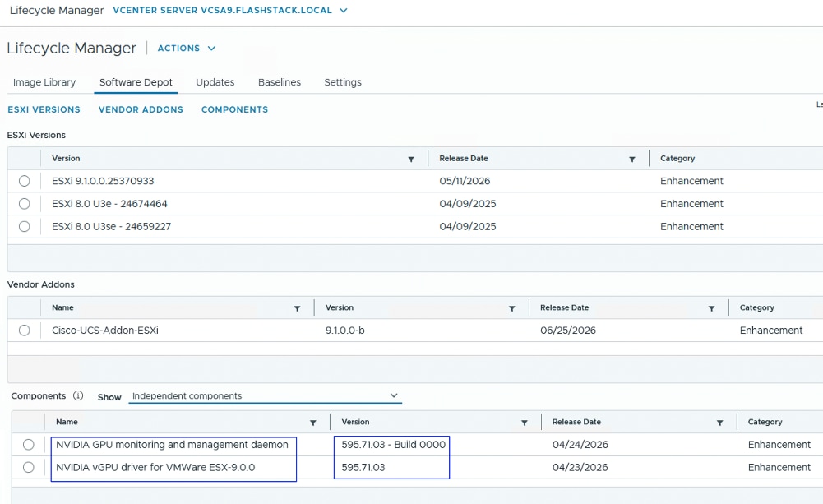Filter Components by Version column
Image resolution: width=823 pixels, height=504 pixels.
[x=524, y=423]
